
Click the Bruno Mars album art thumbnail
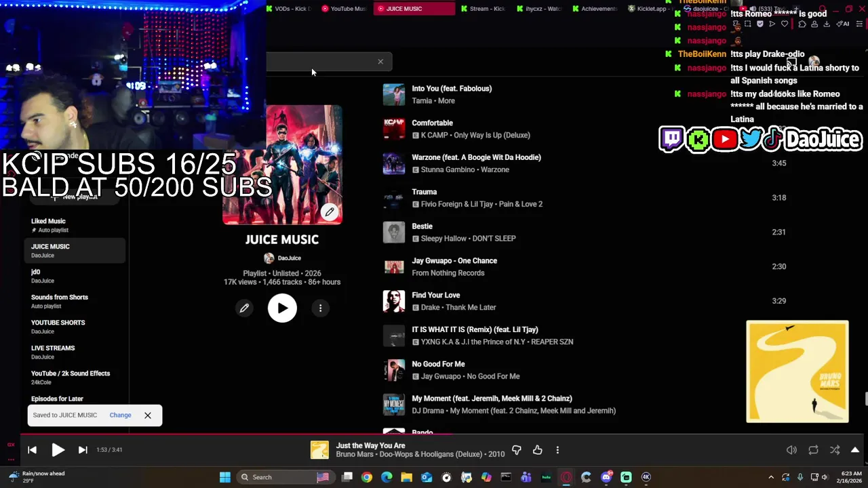(x=797, y=371)
